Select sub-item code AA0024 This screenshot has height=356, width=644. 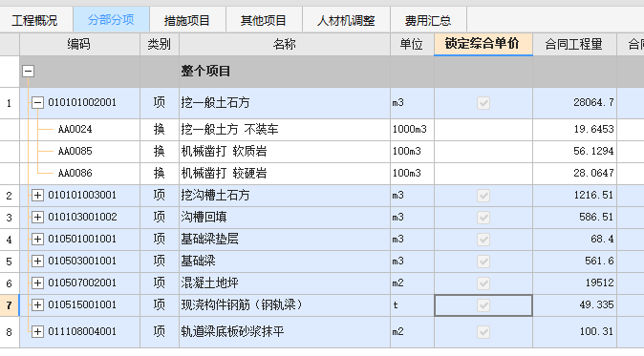[75, 130]
